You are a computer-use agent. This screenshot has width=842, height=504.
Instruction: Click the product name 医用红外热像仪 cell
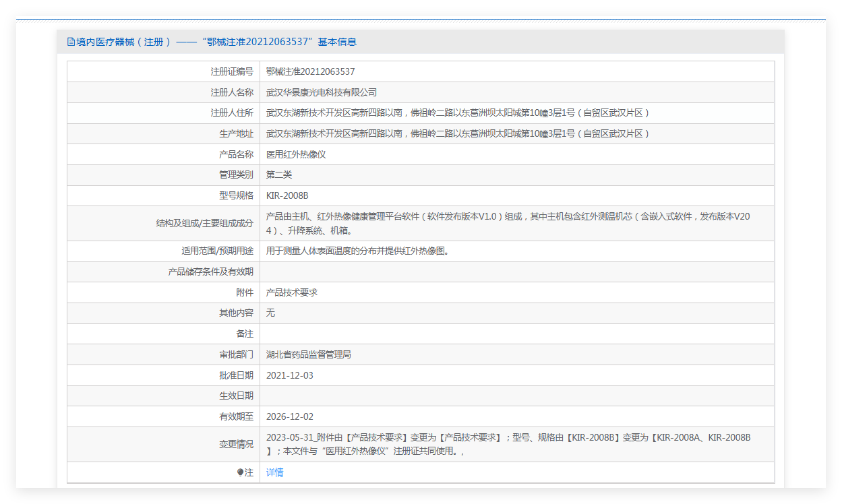point(297,154)
